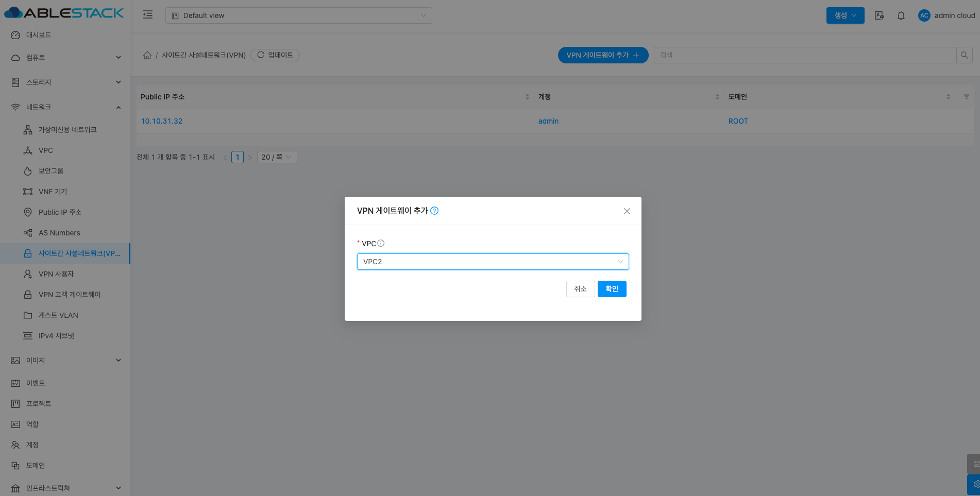The height and width of the screenshot is (496, 980).
Task: Open 이벤트 in sidebar
Action: point(65,383)
